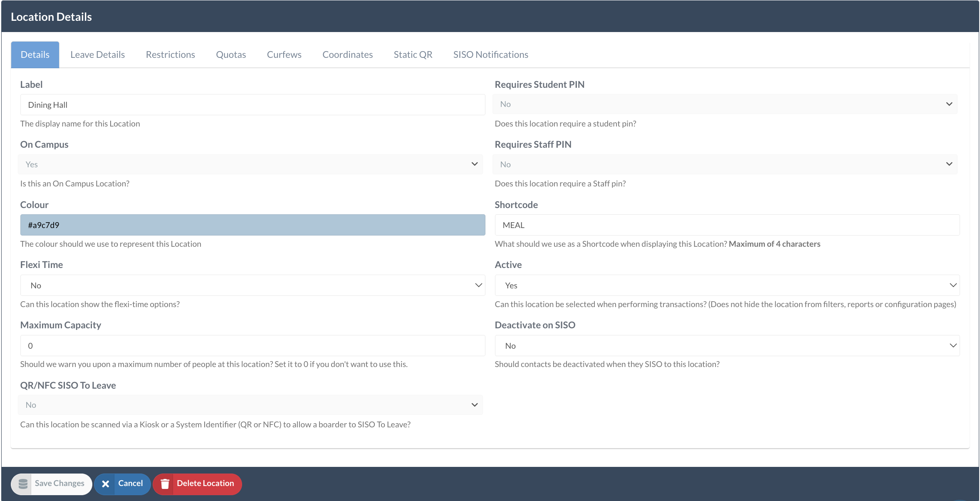Image resolution: width=980 pixels, height=501 pixels.
Task: Open the Flexi Time dropdown
Action: pos(252,285)
